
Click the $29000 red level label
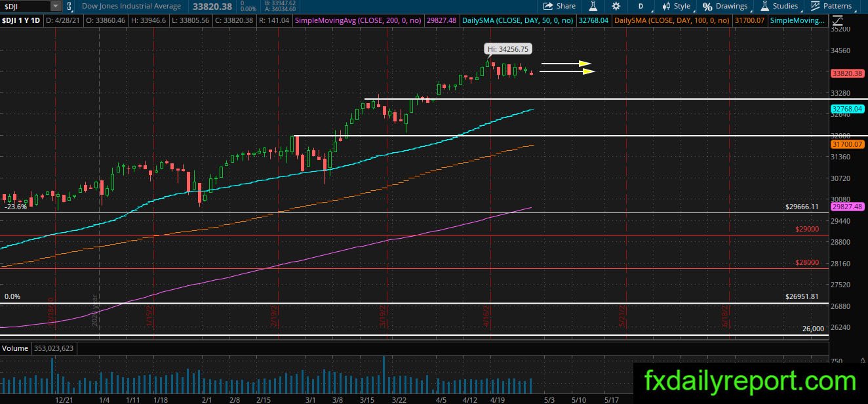pyautogui.click(x=807, y=229)
